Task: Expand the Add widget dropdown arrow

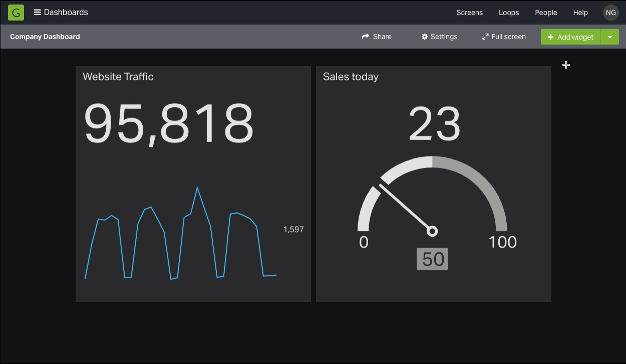Action: [610, 37]
